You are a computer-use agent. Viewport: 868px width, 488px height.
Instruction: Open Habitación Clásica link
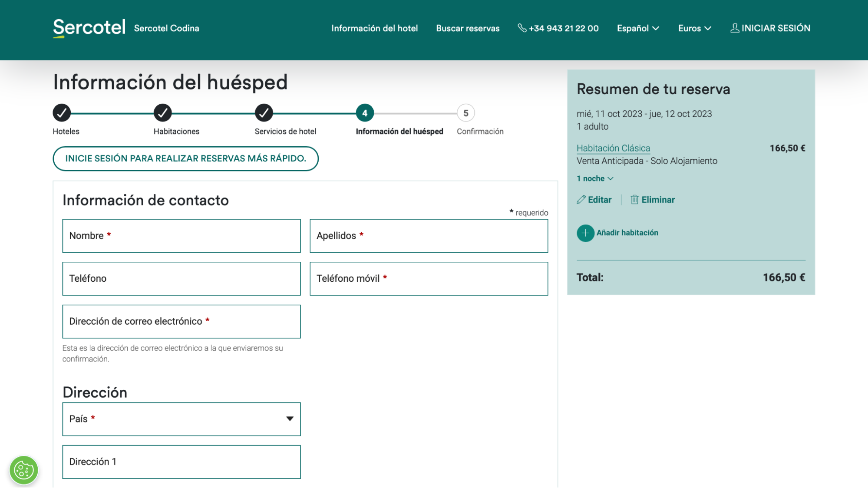613,148
